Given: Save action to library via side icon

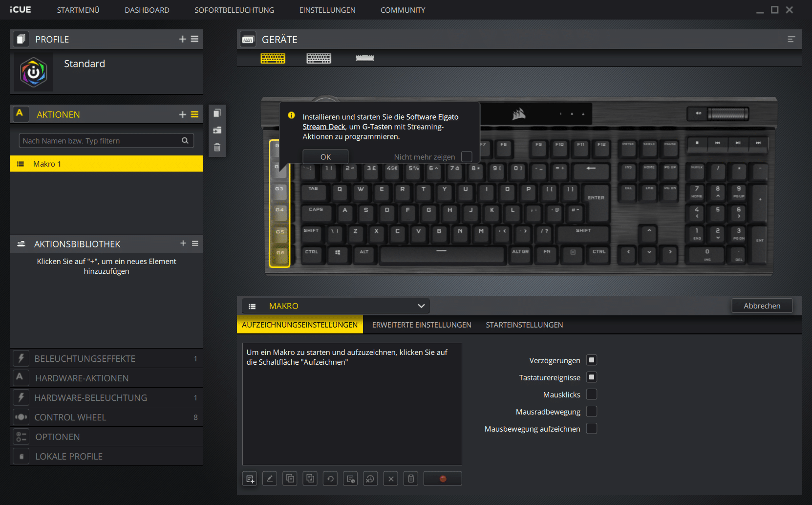Looking at the screenshot, I should pos(217,130).
